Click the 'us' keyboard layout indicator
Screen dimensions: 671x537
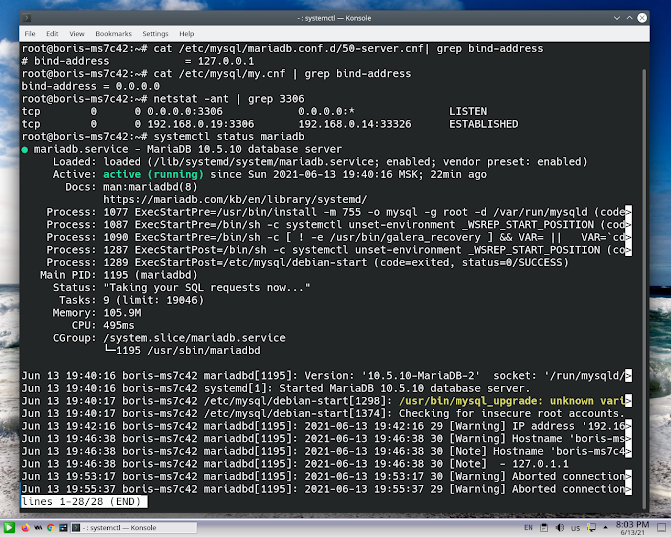click(575, 528)
